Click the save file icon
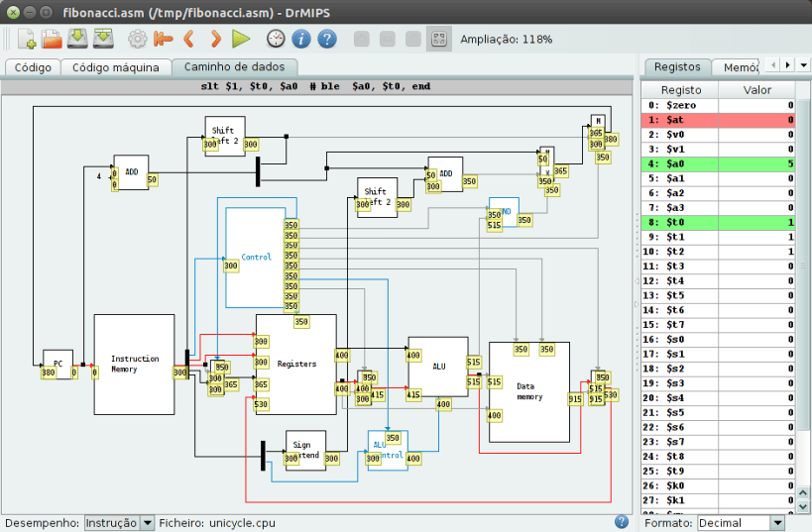 click(77, 40)
